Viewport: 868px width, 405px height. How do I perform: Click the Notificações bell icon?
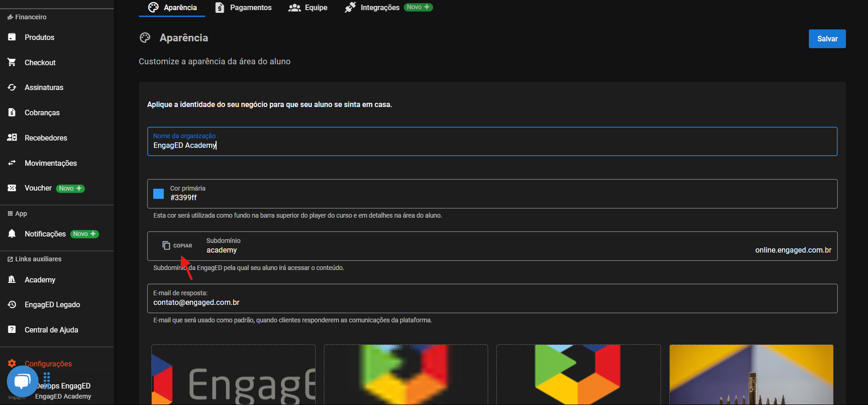tap(12, 234)
